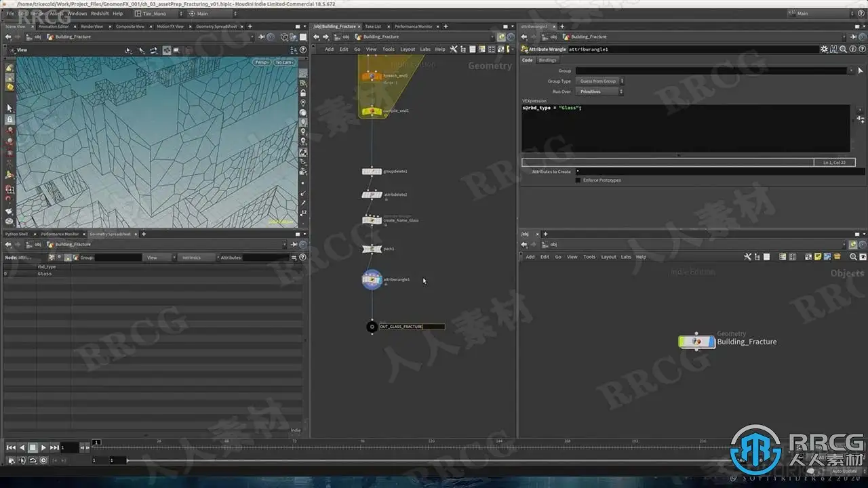Open the Redshift menu
Viewport: 868px width, 488px height.
[x=100, y=13]
